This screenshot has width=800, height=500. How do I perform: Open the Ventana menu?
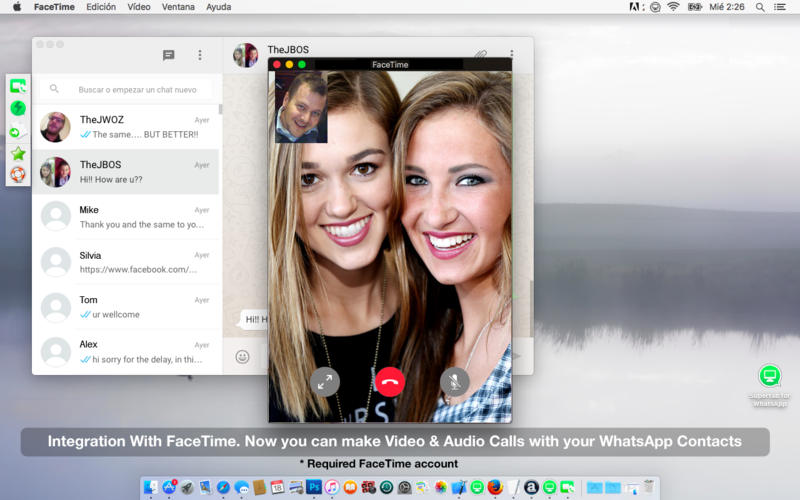click(x=178, y=7)
